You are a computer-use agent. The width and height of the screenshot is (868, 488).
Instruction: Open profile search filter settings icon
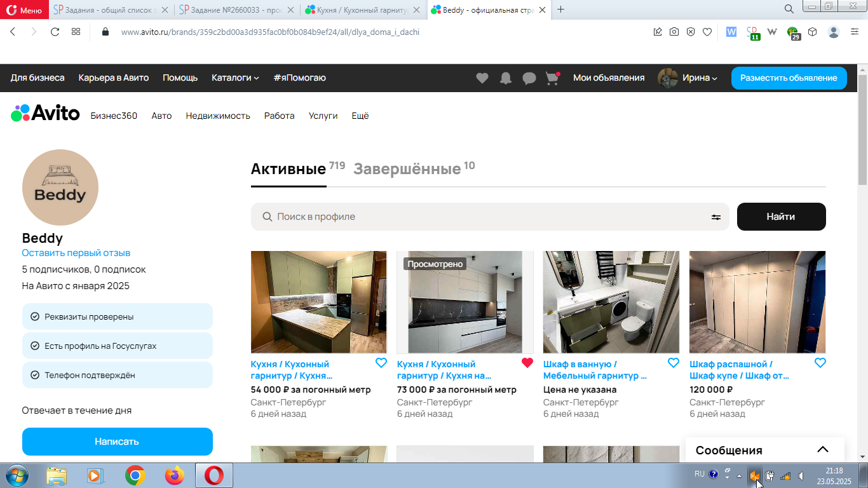pos(716,217)
